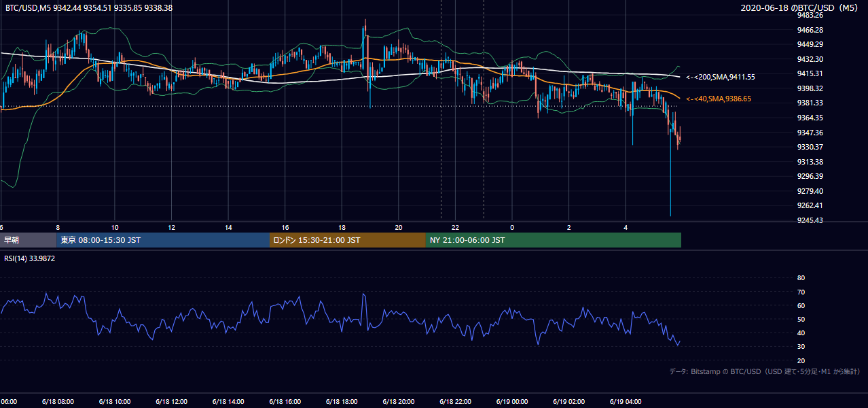Click the bottom date label 6/19 04:00
This screenshot has height=408, width=868.
tap(625, 401)
